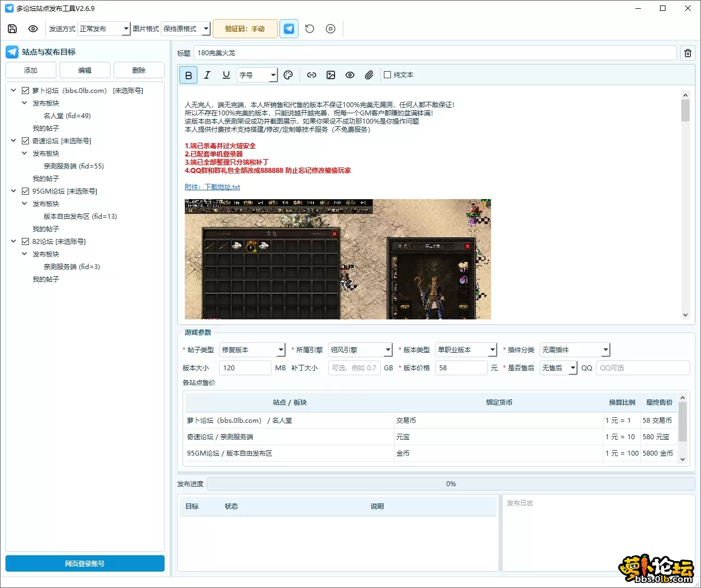Click the 最终售价 column header
This screenshot has height=588, width=701.
point(659,403)
